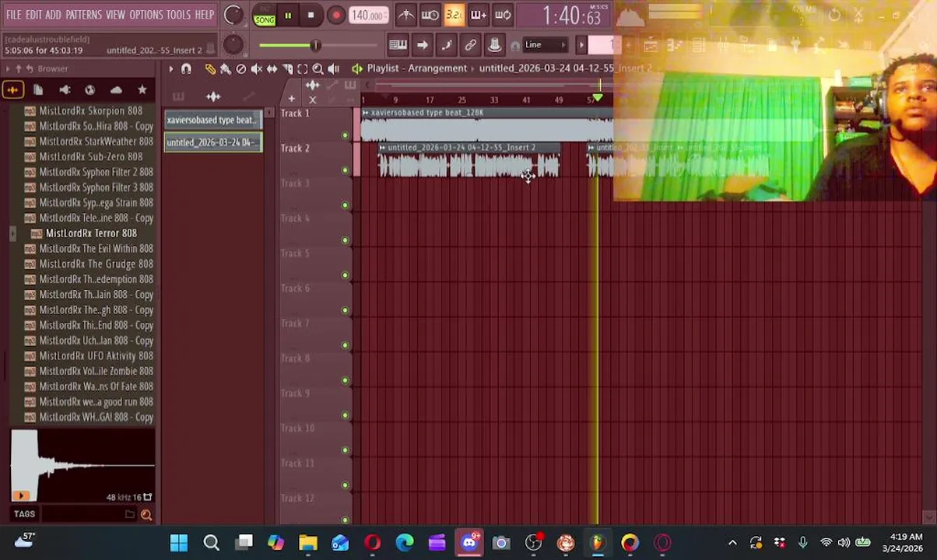This screenshot has height=560, width=937.
Task: Toggle step edit mode icon
Action: click(x=446, y=45)
